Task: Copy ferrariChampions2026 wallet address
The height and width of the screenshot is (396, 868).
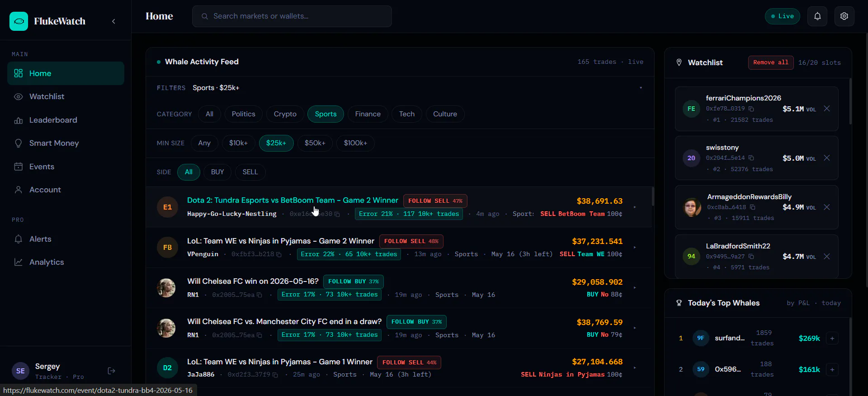Action: click(751, 109)
